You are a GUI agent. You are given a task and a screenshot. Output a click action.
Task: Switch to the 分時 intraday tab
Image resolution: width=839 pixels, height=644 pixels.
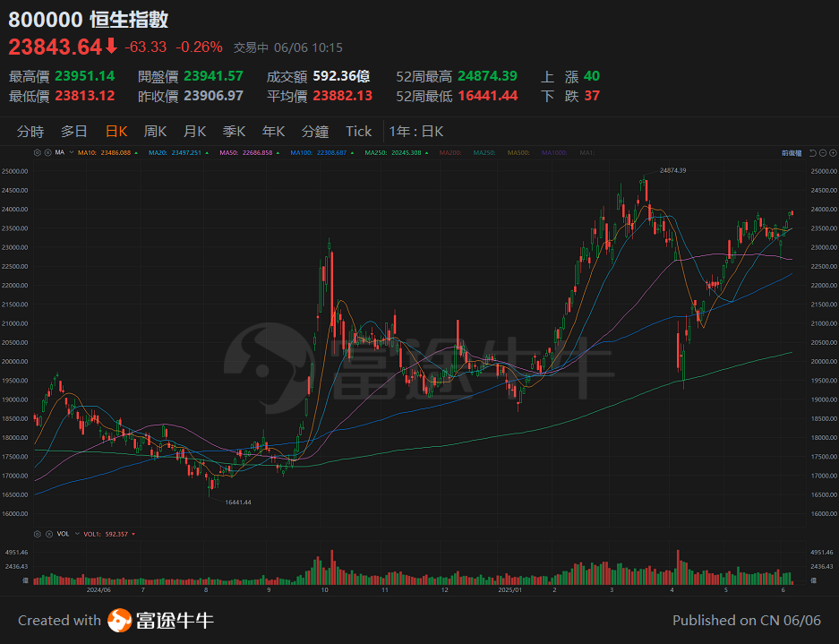29,131
